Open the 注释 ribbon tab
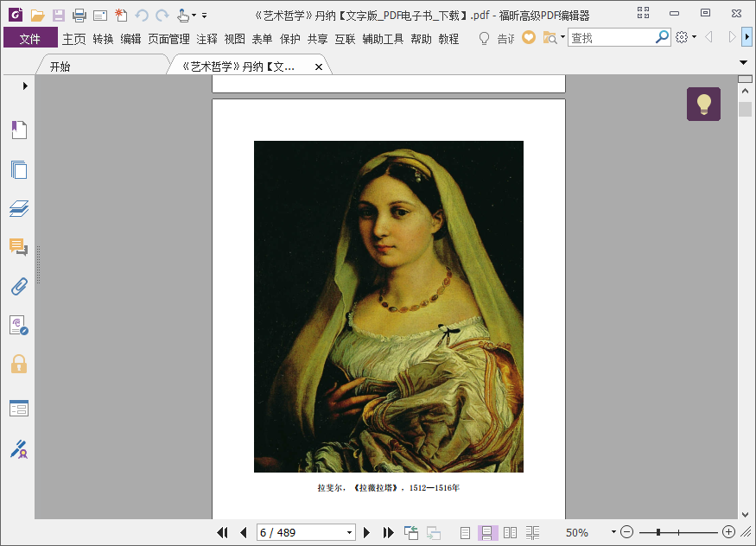The height and width of the screenshot is (546, 756). click(206, 39)
